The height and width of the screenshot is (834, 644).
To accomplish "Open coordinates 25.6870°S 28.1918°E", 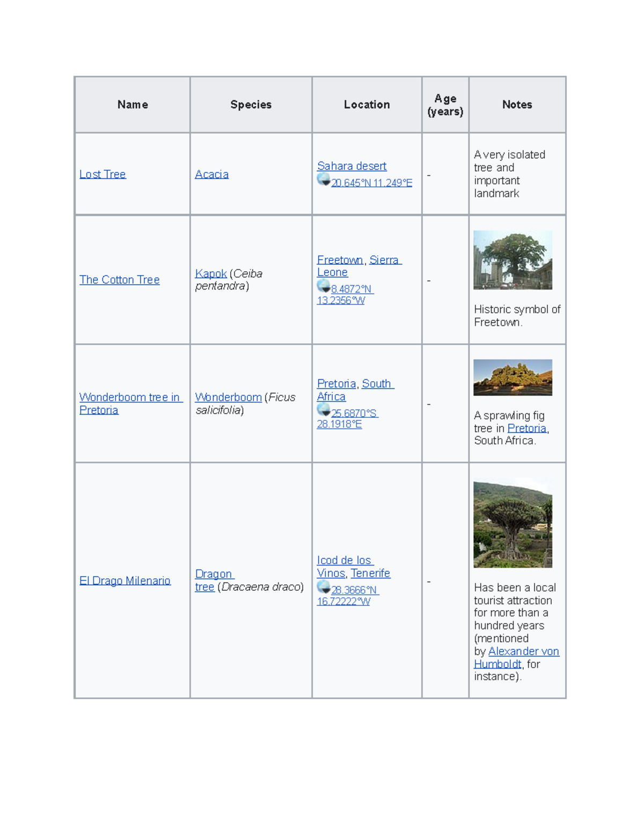I will point(348,419).
